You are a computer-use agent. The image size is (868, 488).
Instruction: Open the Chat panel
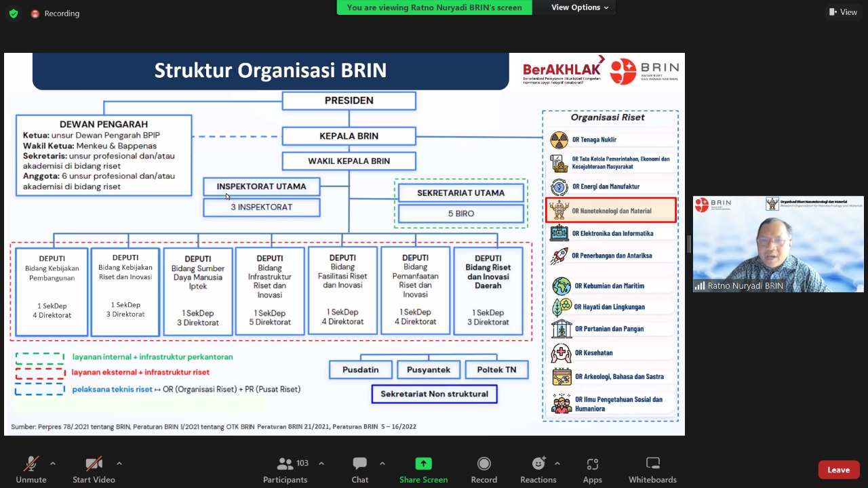pos(360,470)
